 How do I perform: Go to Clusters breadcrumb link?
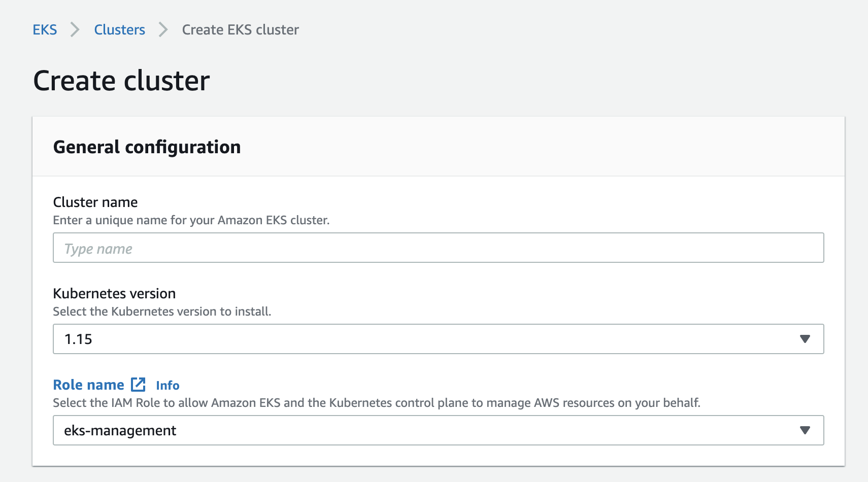click(119, 30)
